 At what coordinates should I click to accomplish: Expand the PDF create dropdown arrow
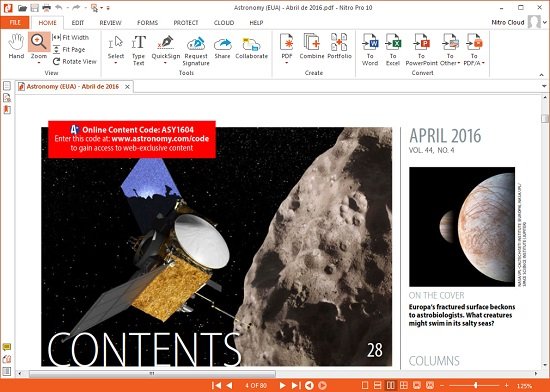[287, 63]
